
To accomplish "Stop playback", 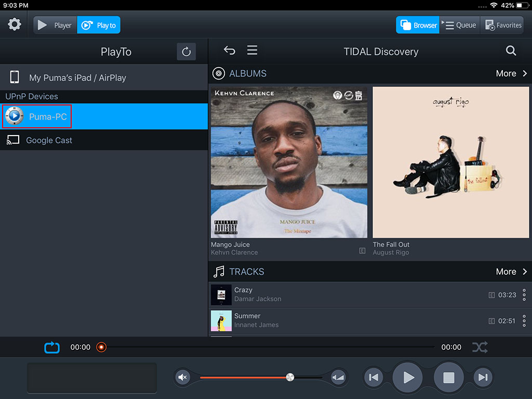I will click(448, 377).
